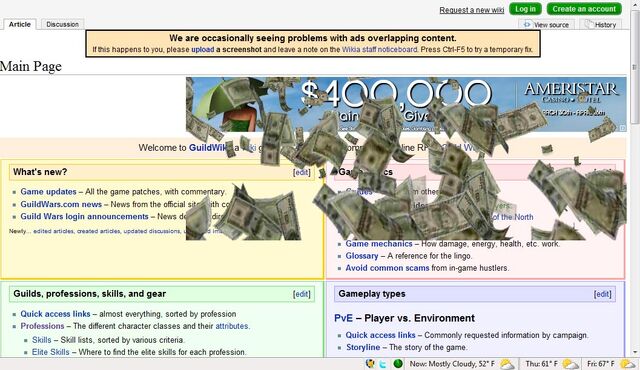This screenshot has height=370, width=640.
Task: Click the Ameristar Casino banner ad
Action: click(406, 104)
